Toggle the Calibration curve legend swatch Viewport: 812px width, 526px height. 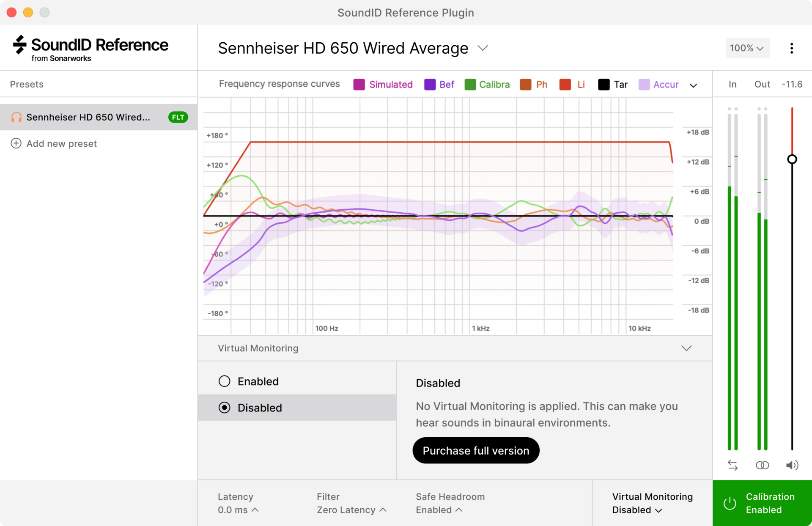[x=470, y=85]
